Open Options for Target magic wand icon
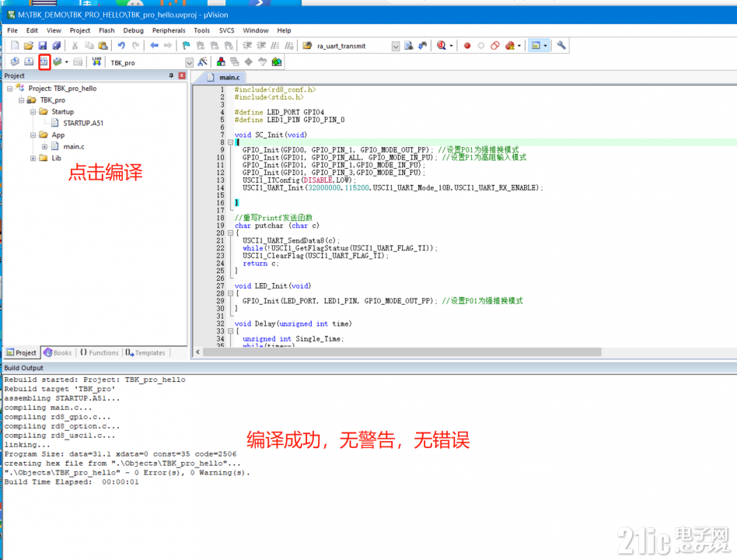 pos(203,61)
